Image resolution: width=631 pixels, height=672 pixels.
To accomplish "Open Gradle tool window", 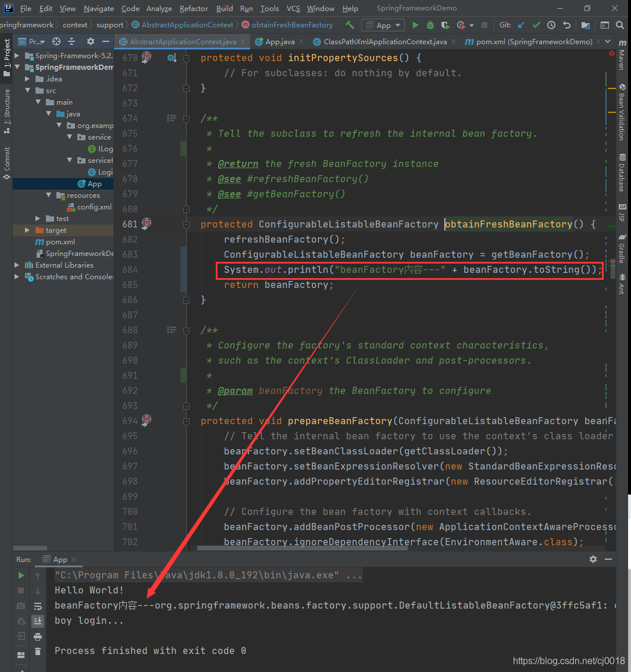I will 622,248.
